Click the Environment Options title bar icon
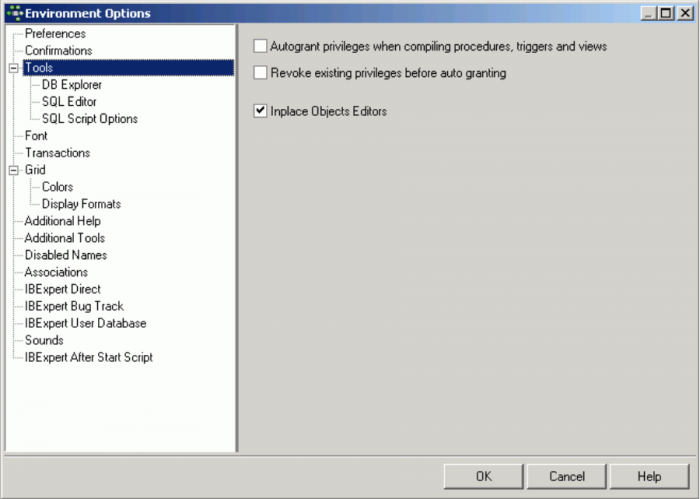Screen dimensions: 700x499 coord(15,13)
